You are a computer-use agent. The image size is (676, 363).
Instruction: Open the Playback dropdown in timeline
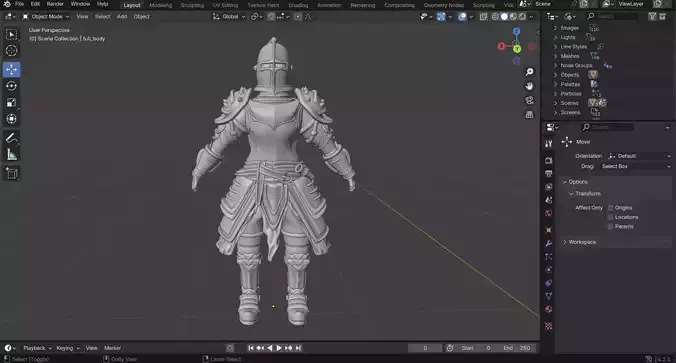click(37, 348)
